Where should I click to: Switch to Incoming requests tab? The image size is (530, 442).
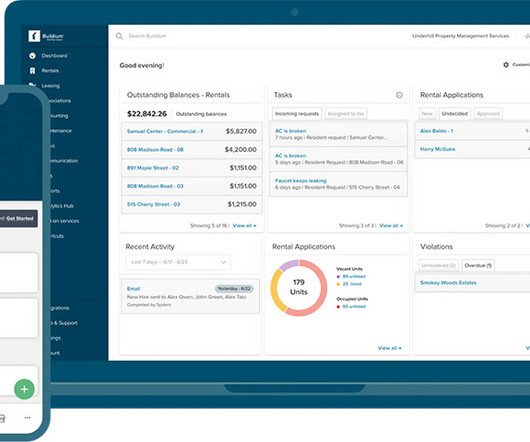(297, 114)
